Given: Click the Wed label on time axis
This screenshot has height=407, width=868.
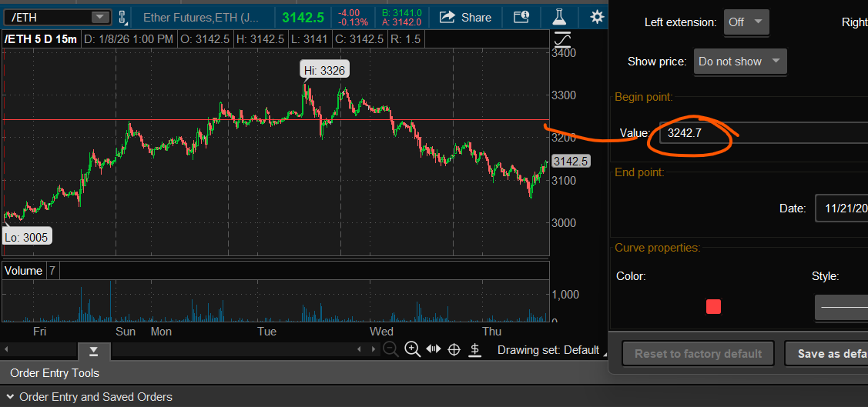Looking at the screenshot, I should coord(381,332).
